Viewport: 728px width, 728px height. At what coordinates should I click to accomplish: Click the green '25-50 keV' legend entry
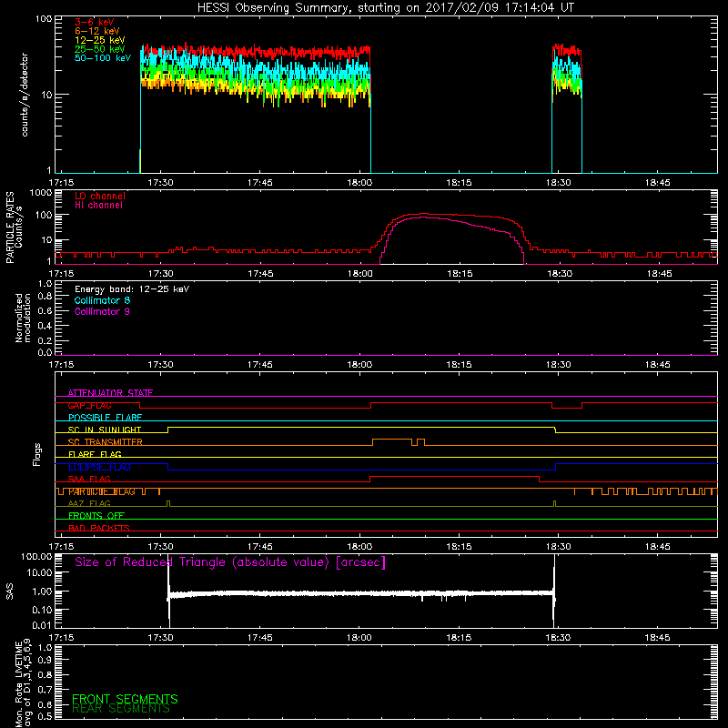click(100, 49)
